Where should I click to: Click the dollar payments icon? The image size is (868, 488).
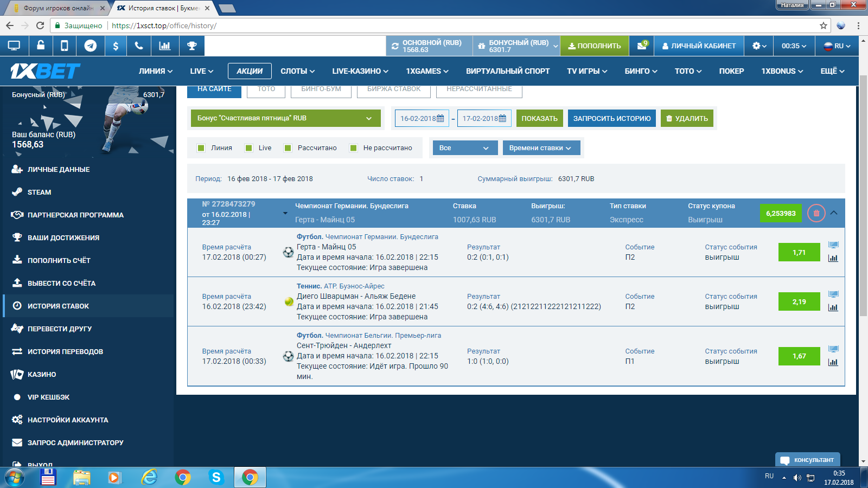pos(116,46)
